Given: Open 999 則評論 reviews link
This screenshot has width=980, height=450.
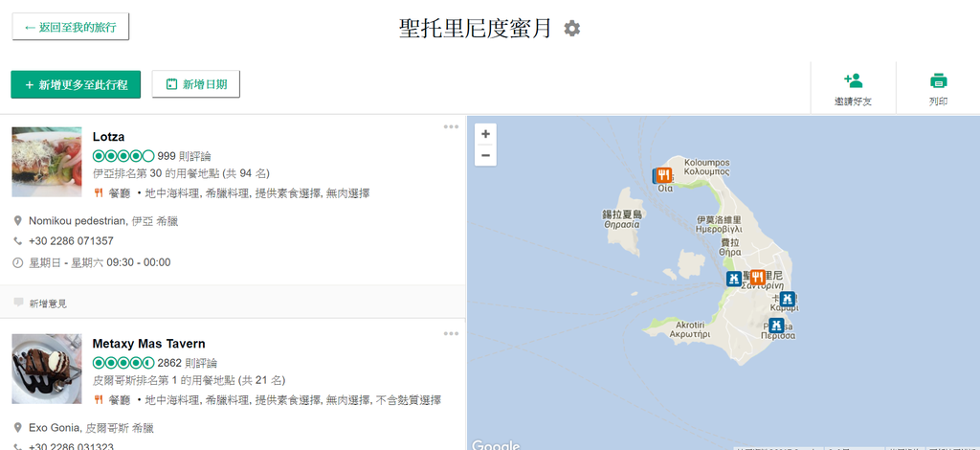Looking at the screenshot, I should click(x=185, y=156).
